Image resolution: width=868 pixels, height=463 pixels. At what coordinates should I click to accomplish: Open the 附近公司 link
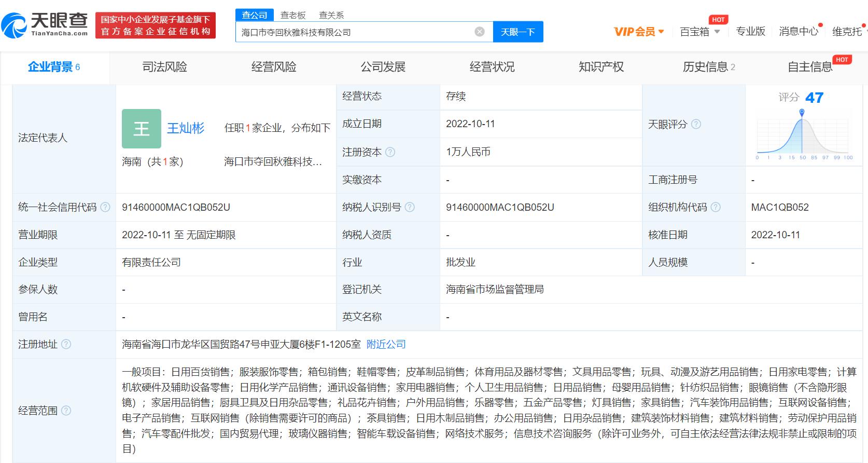coord(386,344)
